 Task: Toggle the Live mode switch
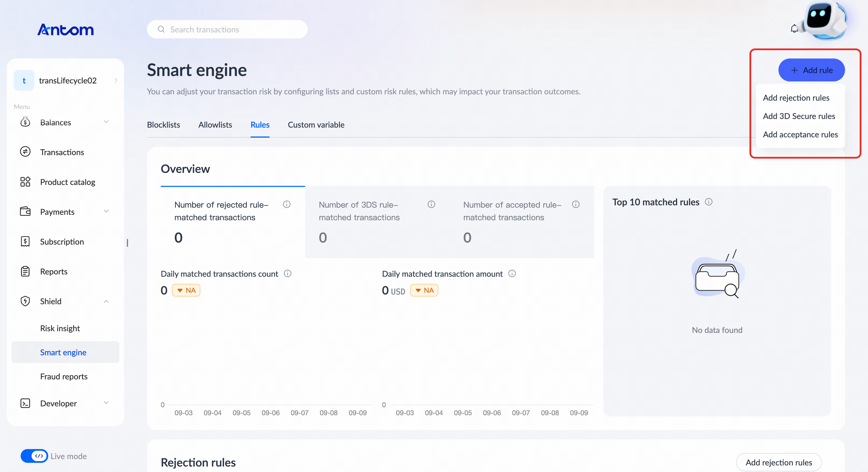tap(34, 456)
